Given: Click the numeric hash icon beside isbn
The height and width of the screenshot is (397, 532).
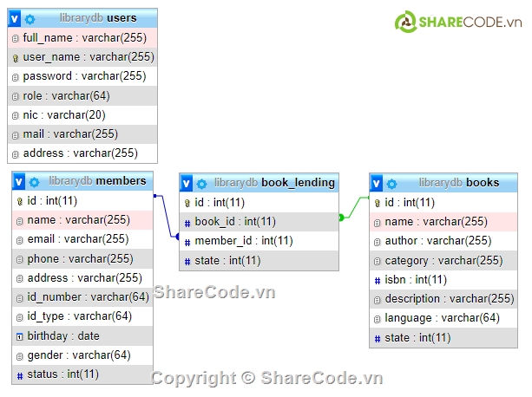Looking at the screenshot, I should pyautogui.click(x=378, y=280).
